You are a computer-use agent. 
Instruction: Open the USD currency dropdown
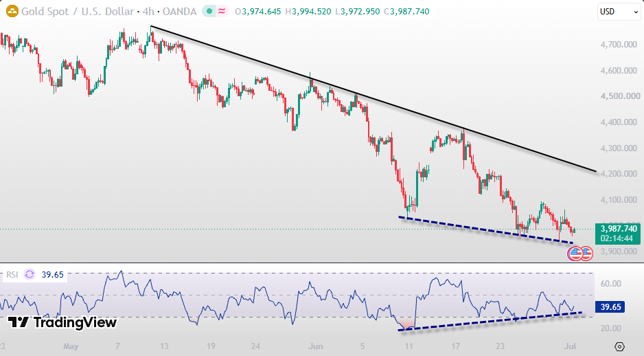[619, 12]
